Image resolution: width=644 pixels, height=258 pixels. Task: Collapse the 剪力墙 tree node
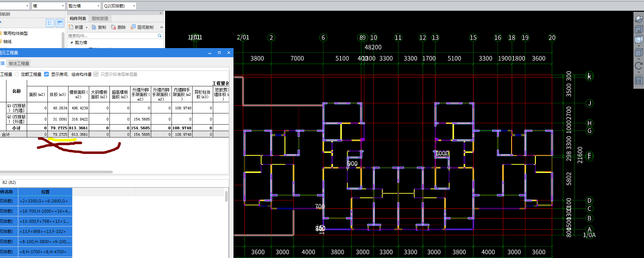(72, 43)
